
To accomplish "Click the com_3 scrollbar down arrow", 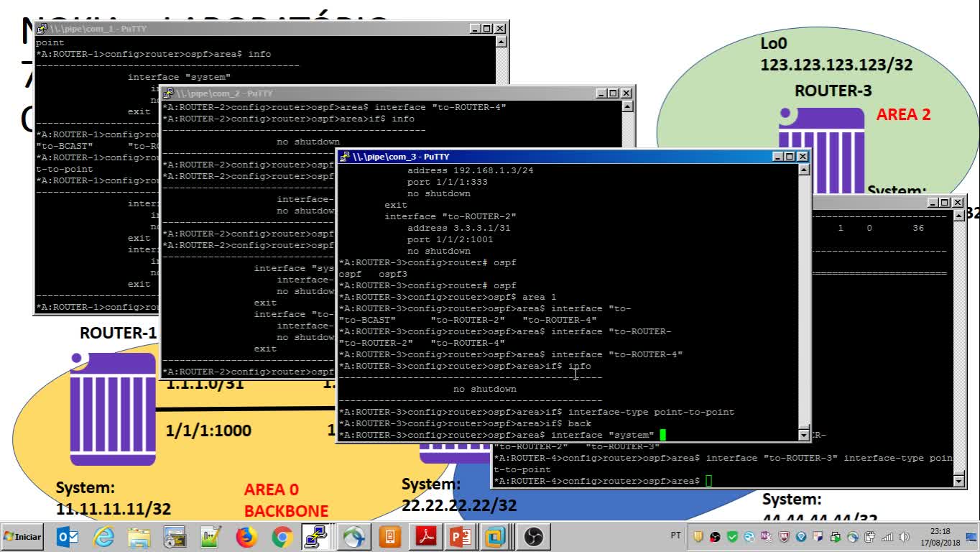I will click(x=803, y=435).
